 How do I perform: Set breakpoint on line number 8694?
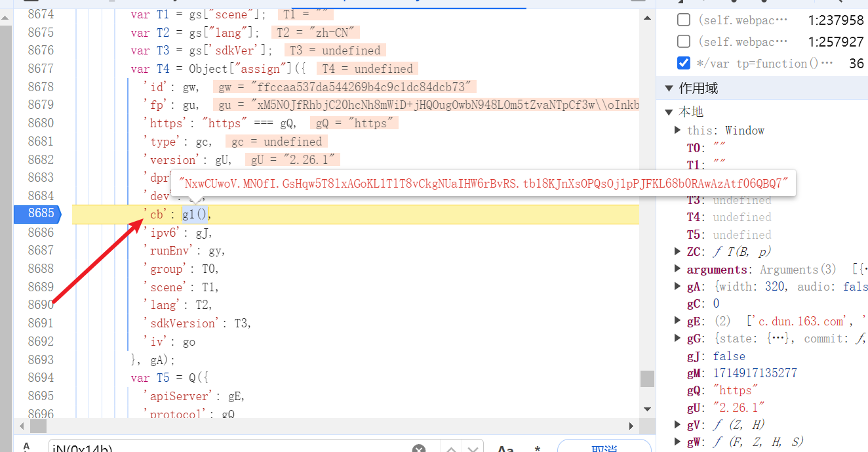[x=41, y=378]
